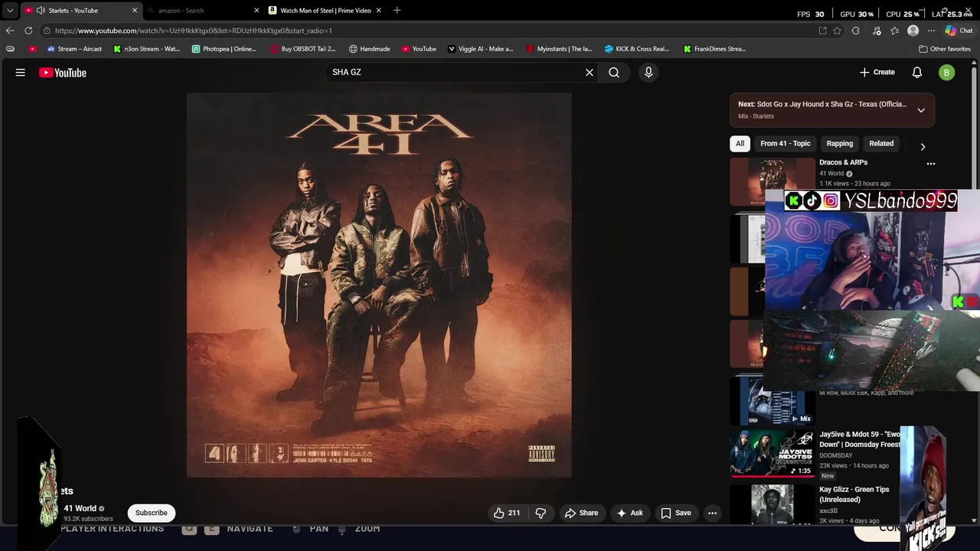Image resolution: width=980 pixels, height=551 pixels.
Task: Open Viggle AI bookmark
Action: [x=480, y=49]
